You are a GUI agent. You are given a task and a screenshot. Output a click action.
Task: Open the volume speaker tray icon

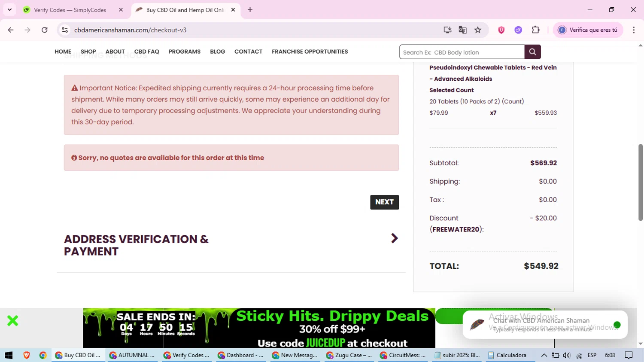[566, 355]
